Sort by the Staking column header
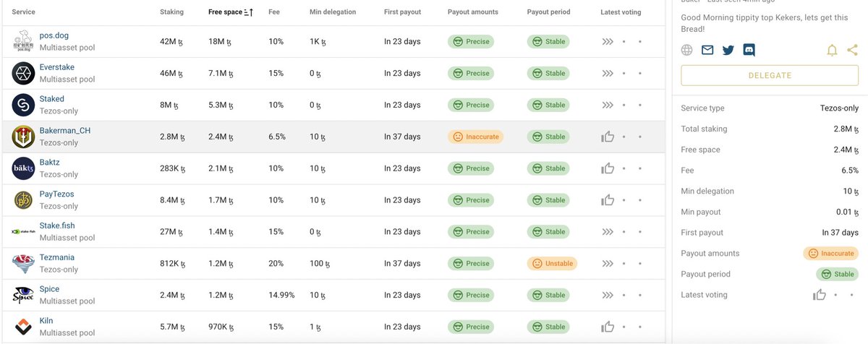Viewport: 868px width, 344px height. tap(171, 12)
